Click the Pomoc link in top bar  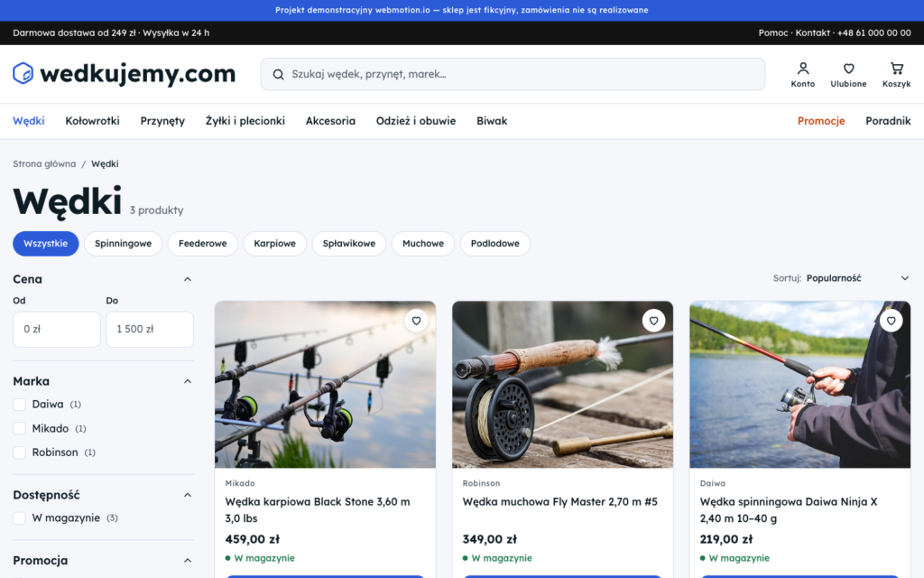tap(773, 33)
